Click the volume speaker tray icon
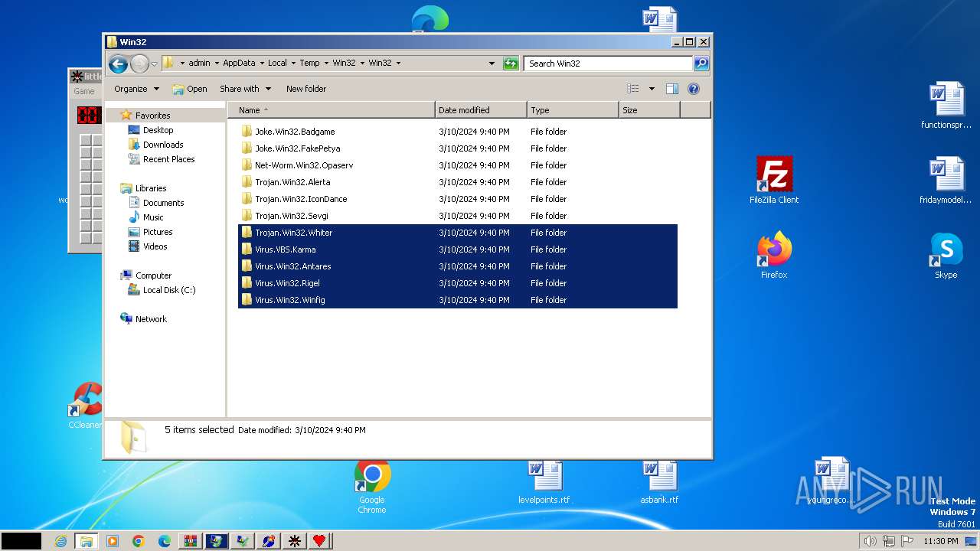 870,541
